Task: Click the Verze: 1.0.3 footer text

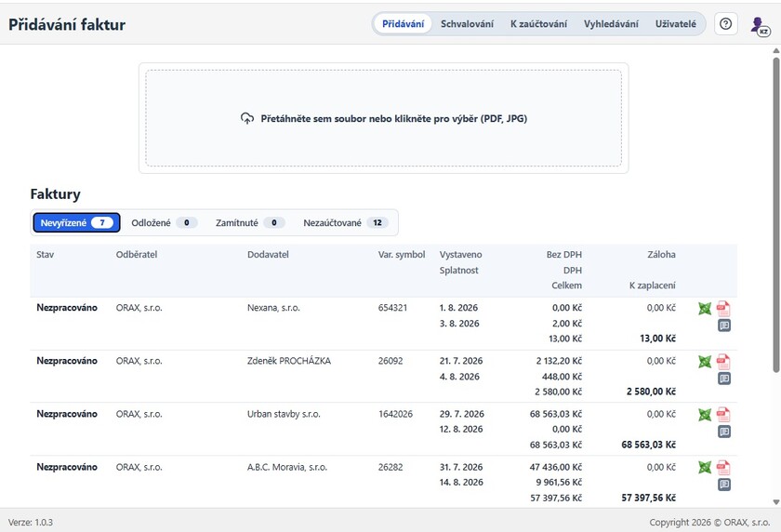Action: pos(31,522)
